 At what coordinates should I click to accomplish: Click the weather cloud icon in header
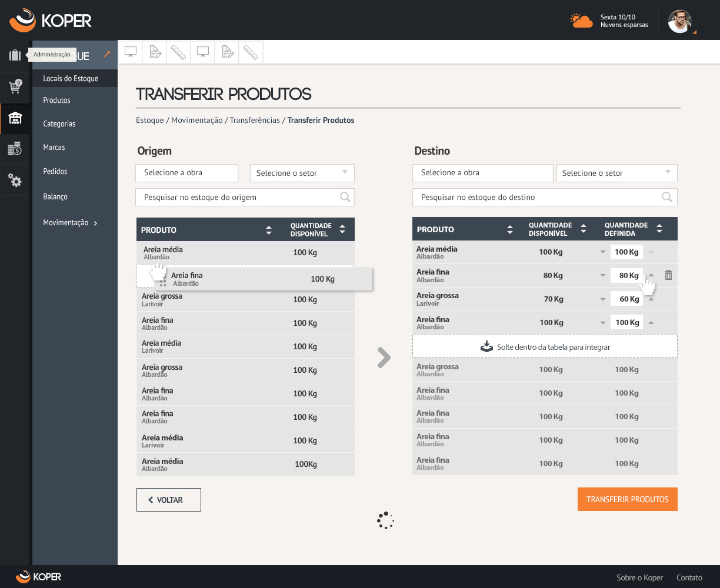tap(581, 21)
